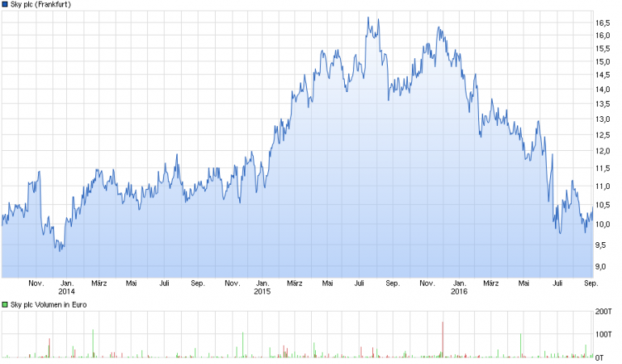Click the 9,5 price axis label
Image resolution: width=622 pixels, height=364 pixels.
pyautogui.click(x=601, y=245)
